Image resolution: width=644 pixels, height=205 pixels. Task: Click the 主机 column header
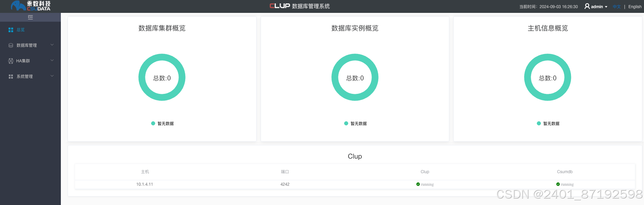[145, 172]
